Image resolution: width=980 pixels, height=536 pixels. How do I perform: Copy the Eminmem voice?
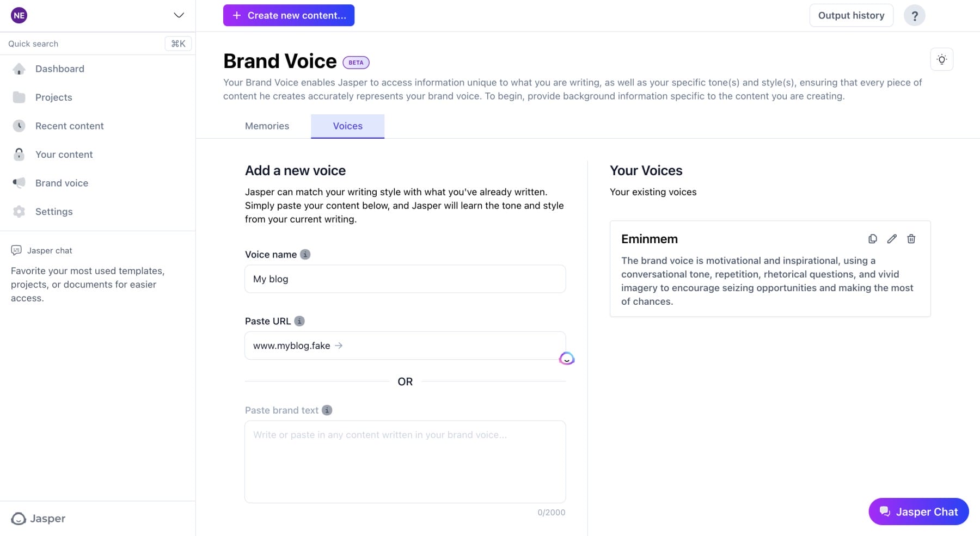872,239
